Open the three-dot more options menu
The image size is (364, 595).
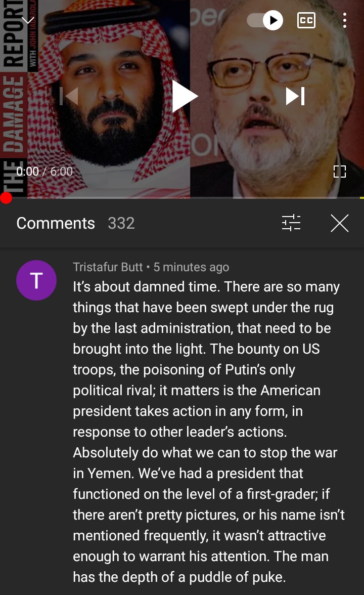pyautogui.click(x=344, y=20)
